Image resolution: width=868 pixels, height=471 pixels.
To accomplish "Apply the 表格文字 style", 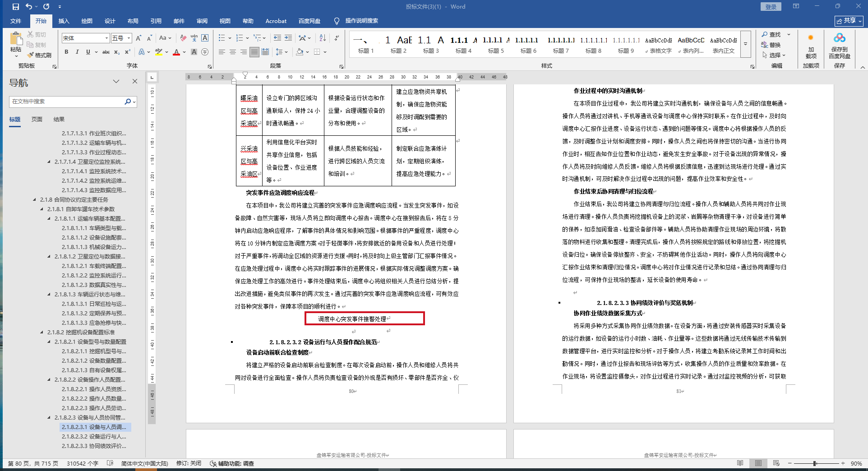I will [x=659, y=45].
